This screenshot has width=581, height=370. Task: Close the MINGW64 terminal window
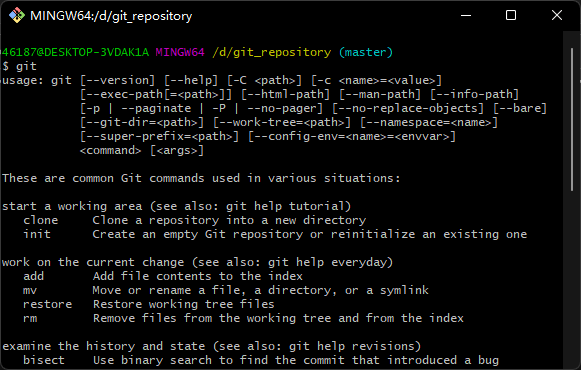pos(557,16)
